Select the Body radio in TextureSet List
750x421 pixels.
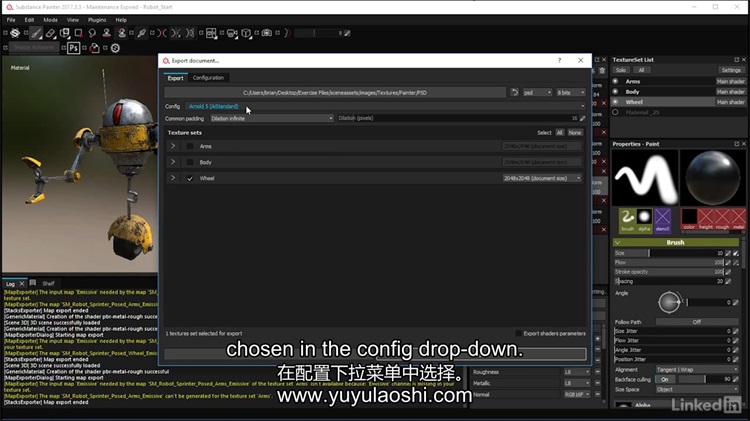tap(615, 91)
